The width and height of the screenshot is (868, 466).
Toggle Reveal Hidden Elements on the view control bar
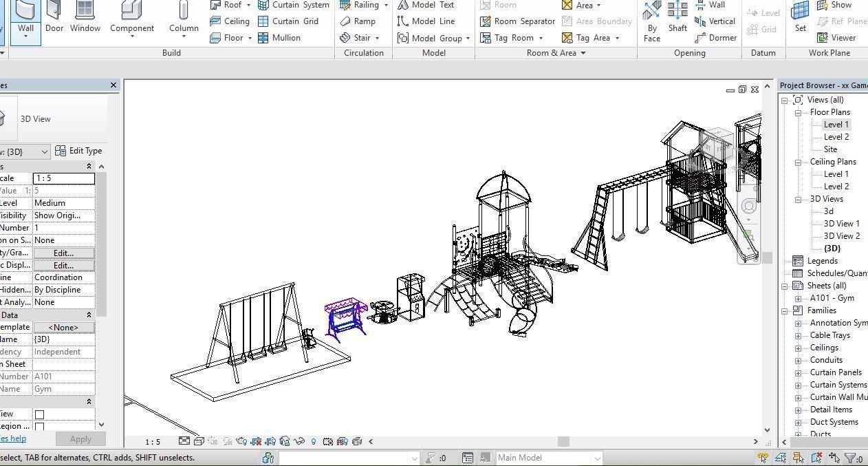click(314, 441)
